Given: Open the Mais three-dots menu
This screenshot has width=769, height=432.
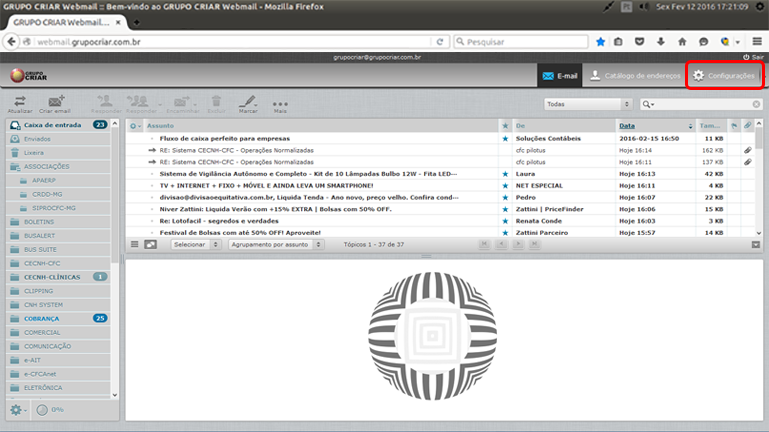Looking at the screenshot, I should (280, 105).
